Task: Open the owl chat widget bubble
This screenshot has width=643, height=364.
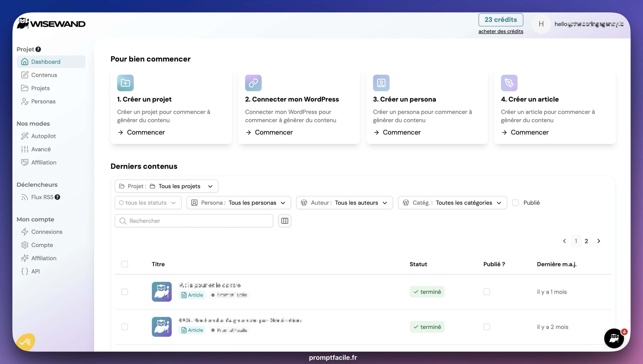Action: (614, 338)
